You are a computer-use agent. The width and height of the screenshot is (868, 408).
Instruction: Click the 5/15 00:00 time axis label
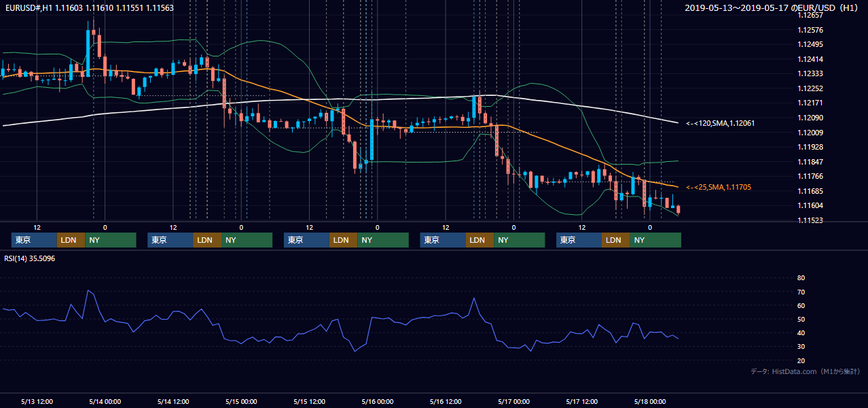(x=242, y=401)
